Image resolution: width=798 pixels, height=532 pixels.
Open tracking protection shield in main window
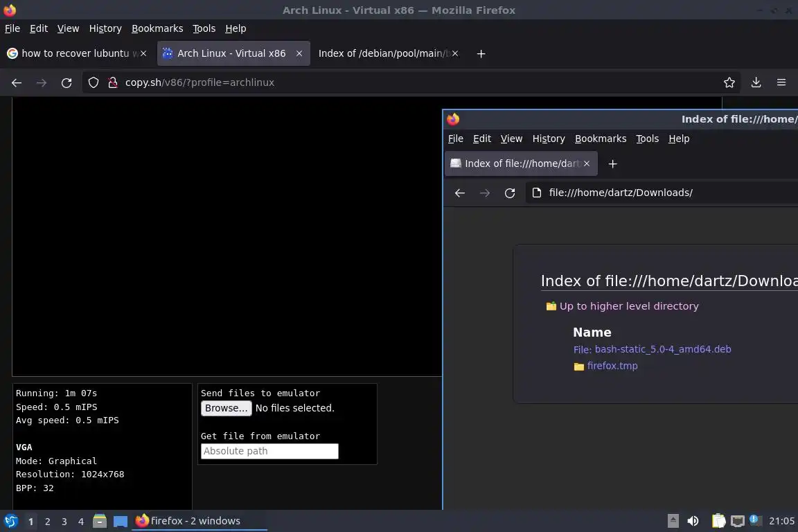pos(93,82)
